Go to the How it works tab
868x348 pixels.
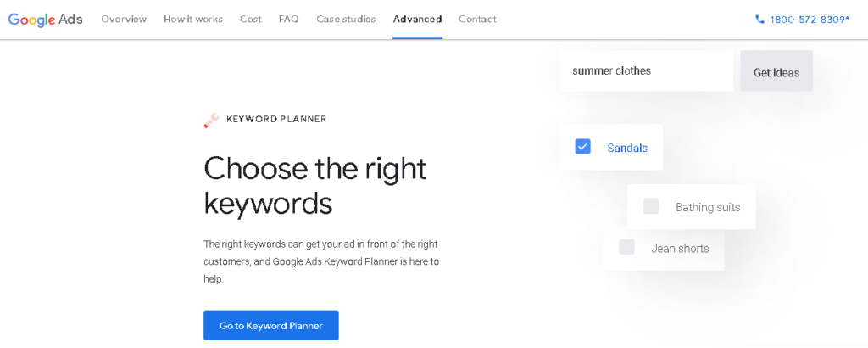[x=193, y=19]
